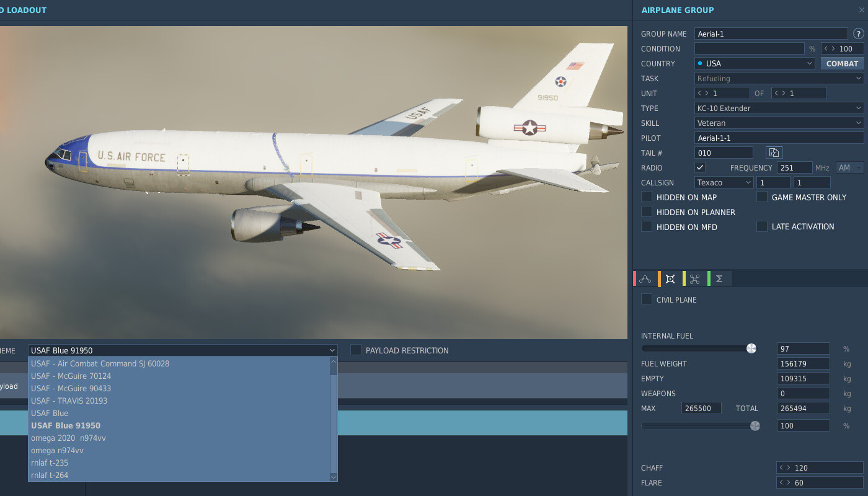This screenshot has height=496, width=868.
Task: Click the Total weight field 265494
Action: pyautogui.click(x=803, y=408)
